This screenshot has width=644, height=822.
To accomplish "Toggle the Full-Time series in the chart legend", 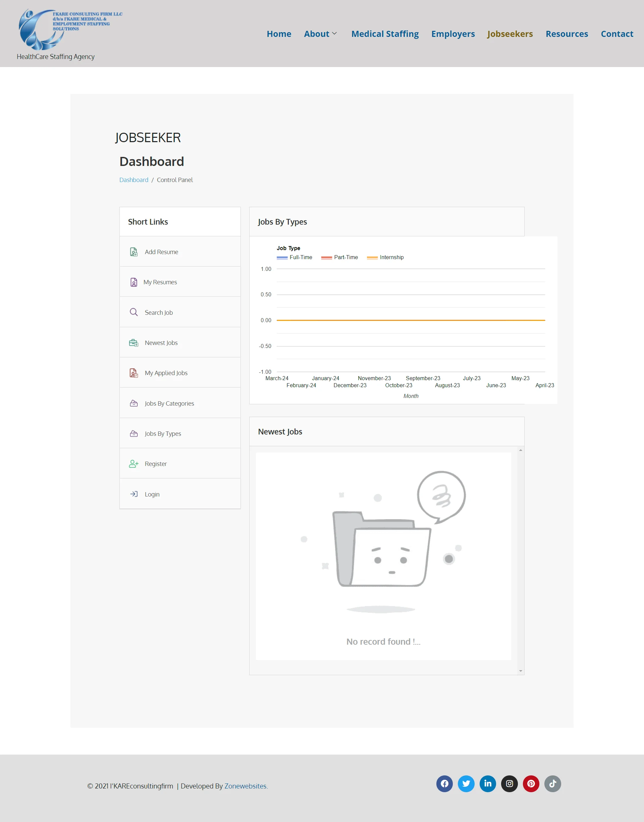I will click(x=294, y=257).
